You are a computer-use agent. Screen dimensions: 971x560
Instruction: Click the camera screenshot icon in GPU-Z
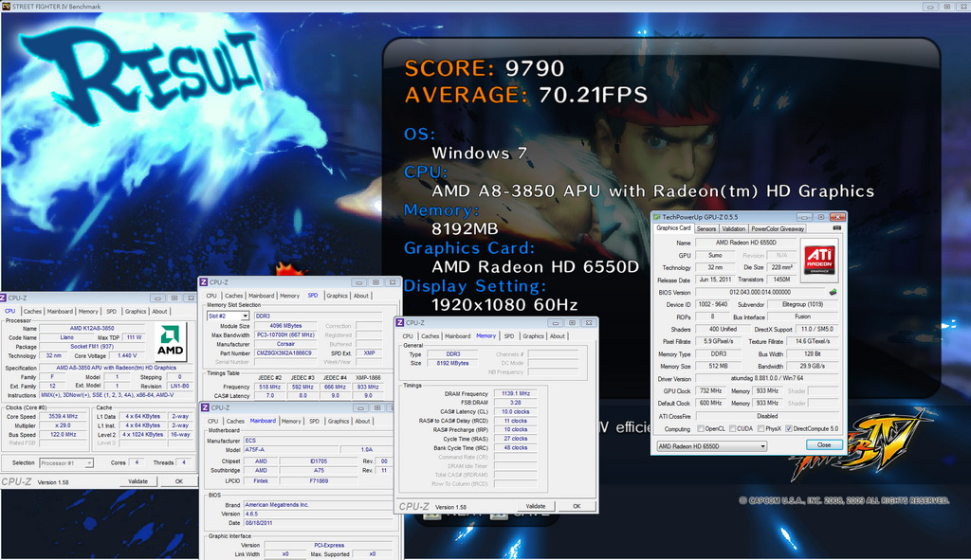836,228
